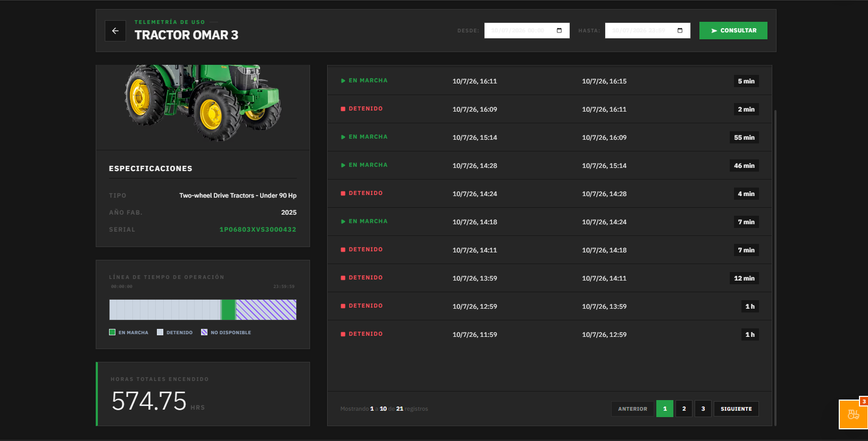Open page 3 of records

coord(703,409)
